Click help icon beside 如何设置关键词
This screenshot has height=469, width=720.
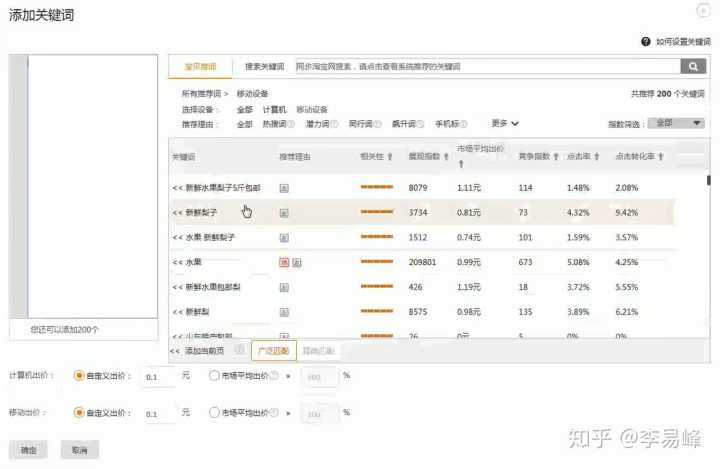click(x=646, y=42)
